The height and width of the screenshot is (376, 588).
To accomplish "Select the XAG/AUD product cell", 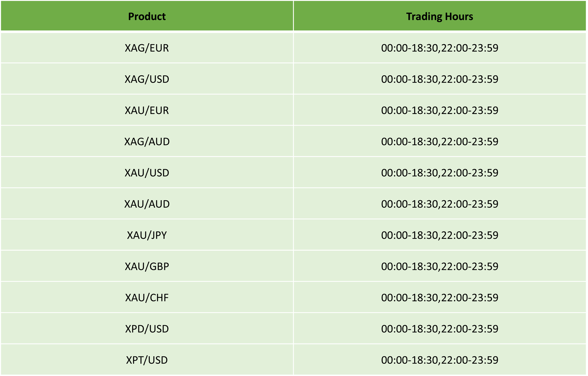I will click(x=147, y=141).
